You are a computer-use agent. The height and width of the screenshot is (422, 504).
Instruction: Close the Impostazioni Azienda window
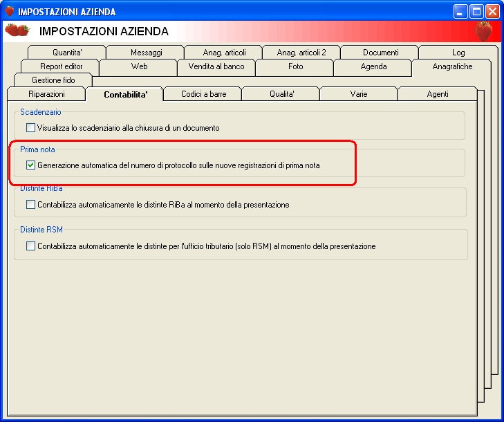click(492, 12)
